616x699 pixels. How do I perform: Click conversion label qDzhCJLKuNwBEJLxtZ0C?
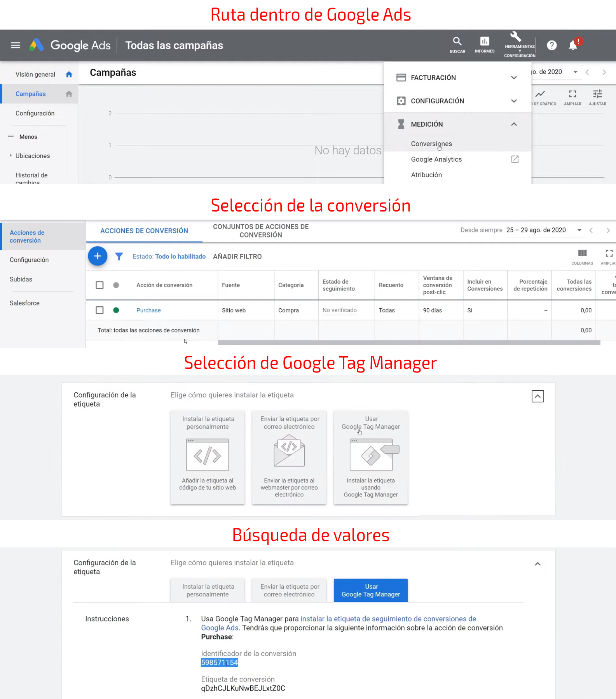[x=243, y=688]
